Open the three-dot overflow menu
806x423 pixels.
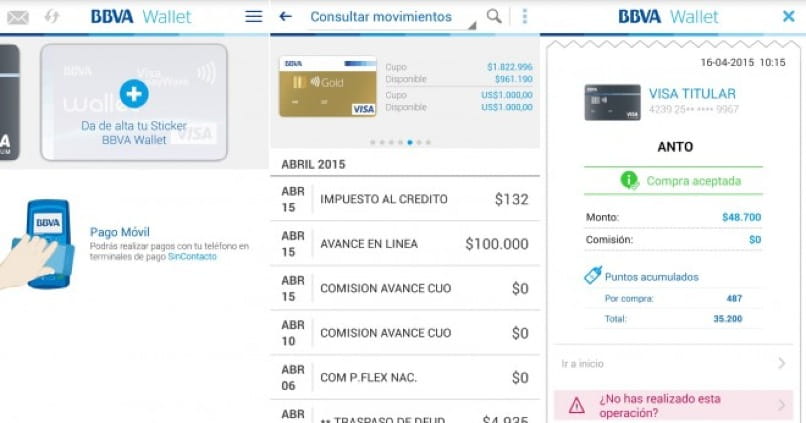tap(524, 16)
